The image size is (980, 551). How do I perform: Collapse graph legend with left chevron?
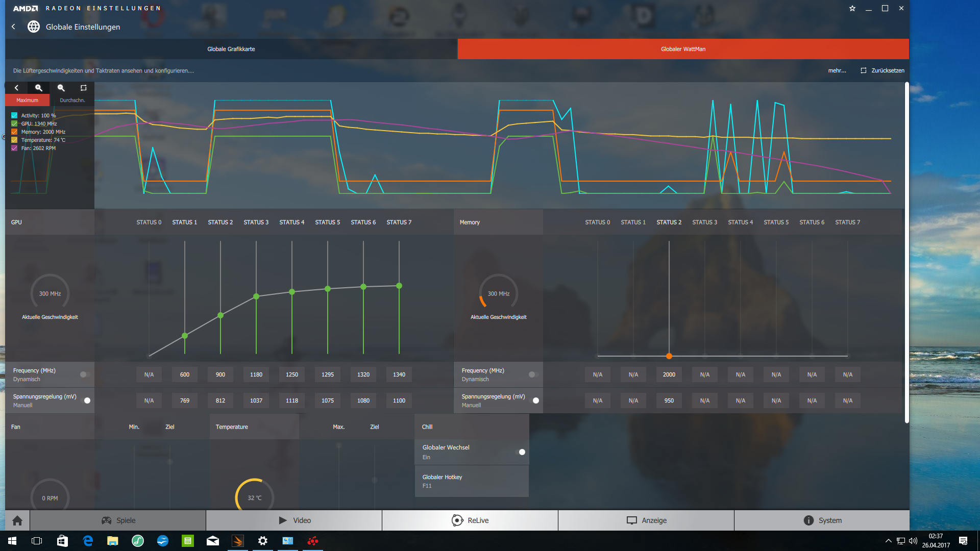pos(16,88)
